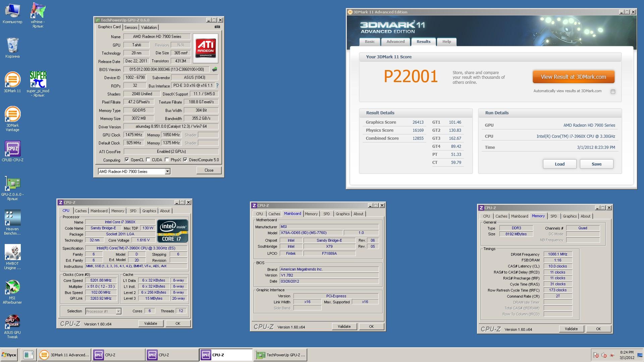Switch to Validation tab in GPU-Z
Image resolution: width=644 pixels, height=362 pixels.
[149, 27]
